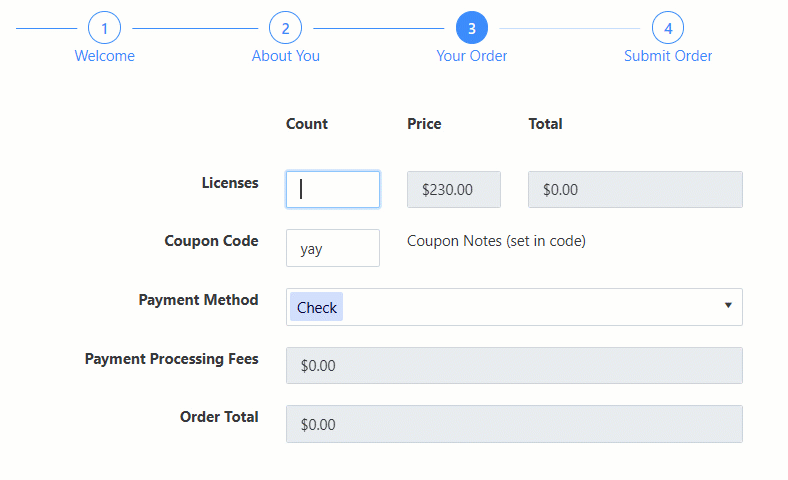Click the Licenses Total field
788x480 pixels.
(x=634, y=189)
